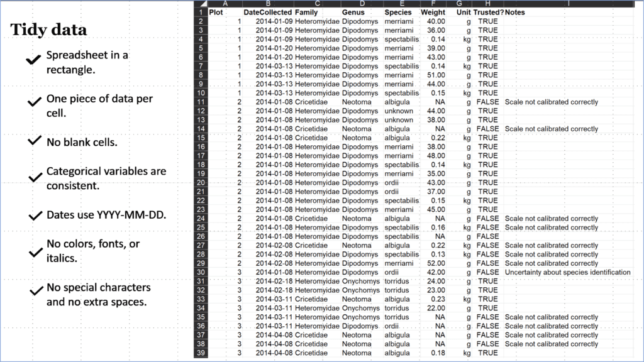Select column B header for DateCollected
644x362 pixels.
268,5
